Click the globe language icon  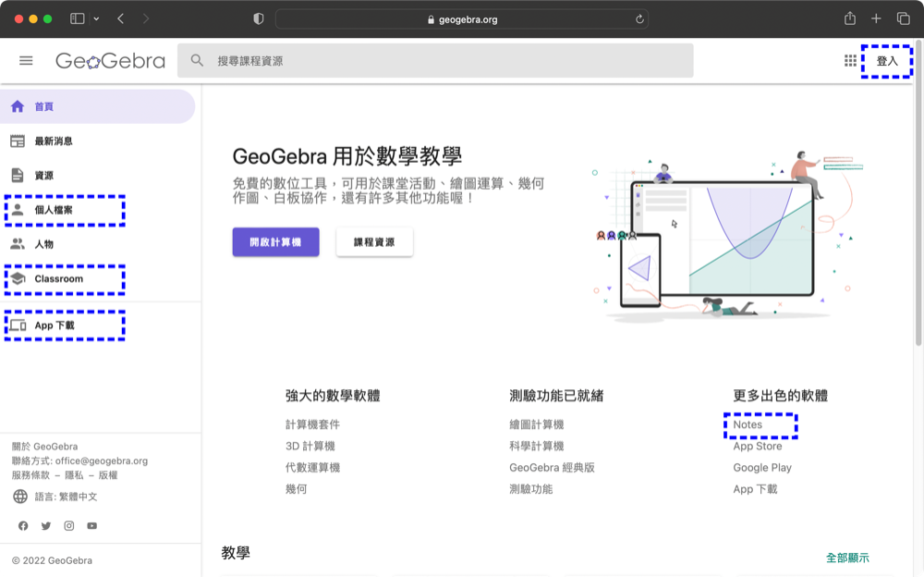point(20,497)
